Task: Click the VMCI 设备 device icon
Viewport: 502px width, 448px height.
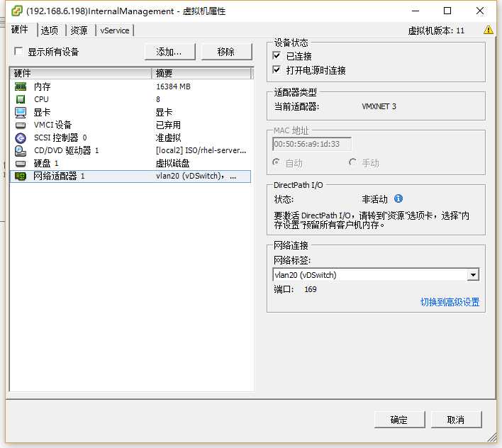Action: tap(21, 125)
